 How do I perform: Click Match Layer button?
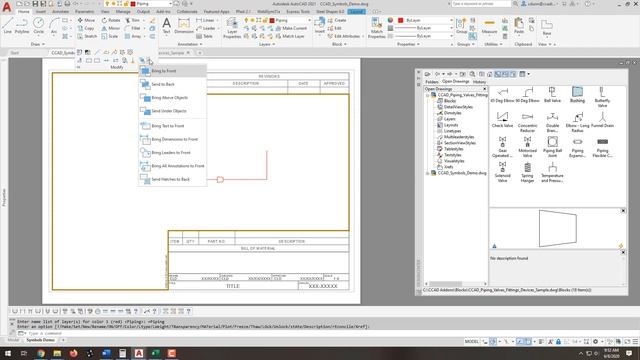(290, 36)
